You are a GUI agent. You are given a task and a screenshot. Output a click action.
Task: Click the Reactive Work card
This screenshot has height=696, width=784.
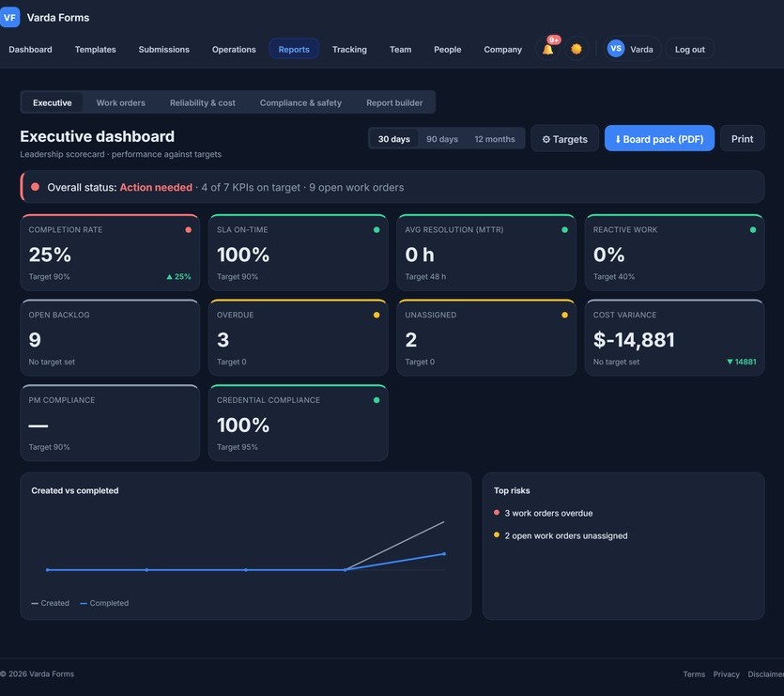tap(674, 253)
